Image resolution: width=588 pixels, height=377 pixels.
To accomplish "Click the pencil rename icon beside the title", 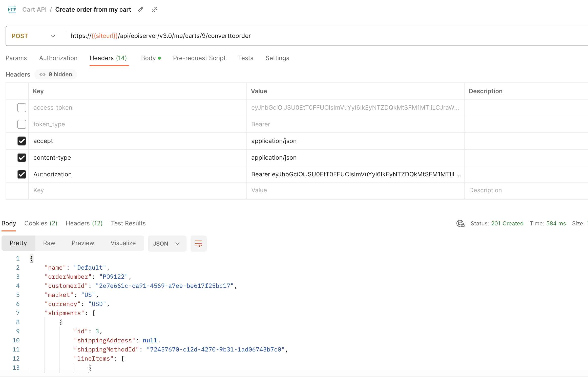I will coord(140,10).
